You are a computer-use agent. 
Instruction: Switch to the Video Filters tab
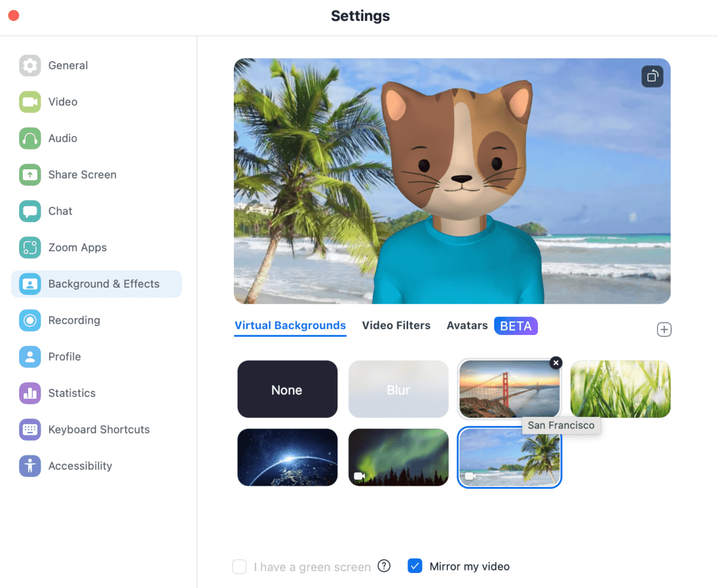[x=396, y=325]
